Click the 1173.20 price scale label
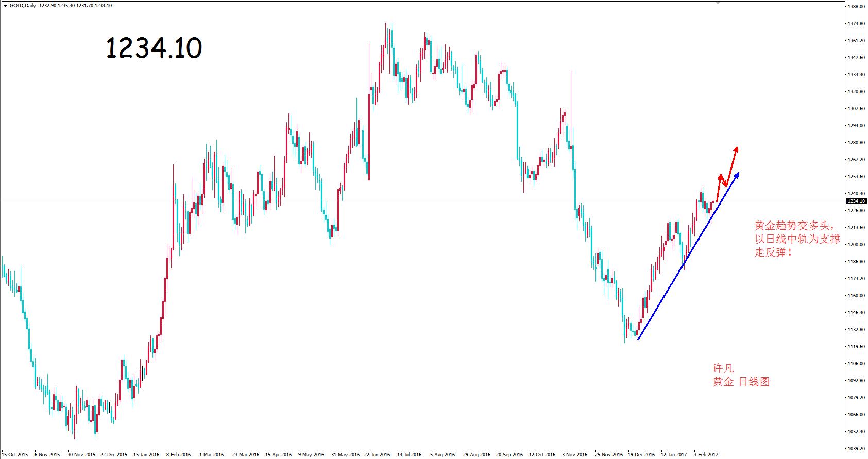Screen dimensions: 868x459 click(x=856, y=279)
